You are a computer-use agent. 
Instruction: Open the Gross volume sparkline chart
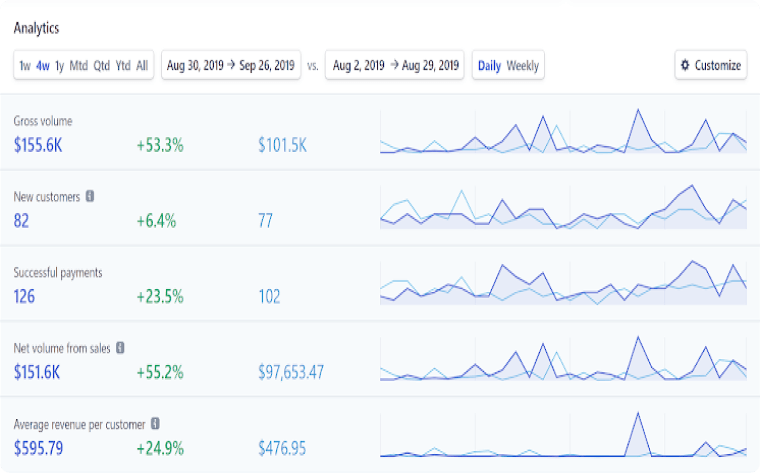click(563, 131)
